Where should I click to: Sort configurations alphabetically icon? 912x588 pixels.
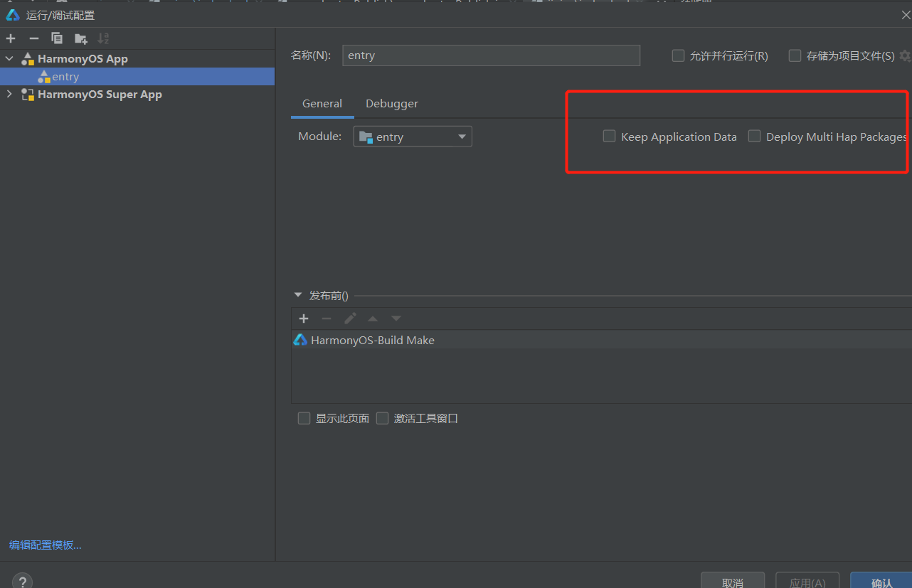pyautogui.click(x=103, y=38)
